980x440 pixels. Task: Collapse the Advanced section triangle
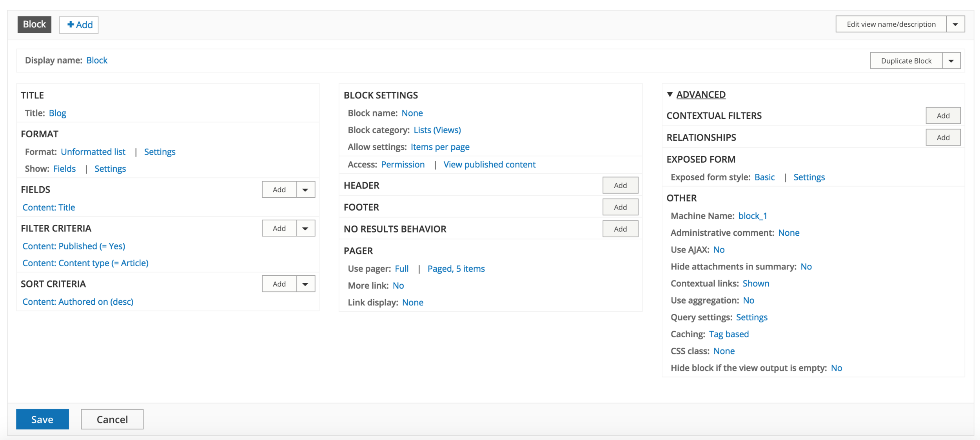pyautogui.click(x=670, y=95)
